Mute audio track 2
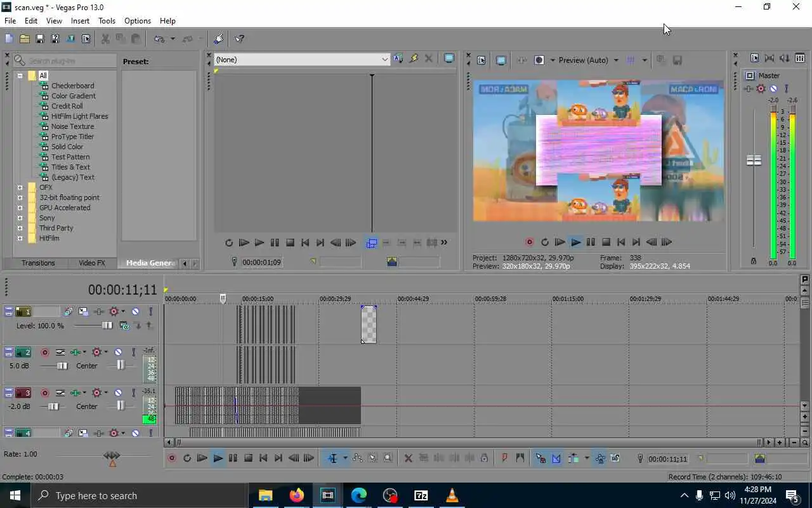This screenshot has width=812, height=508. point(118,352)
